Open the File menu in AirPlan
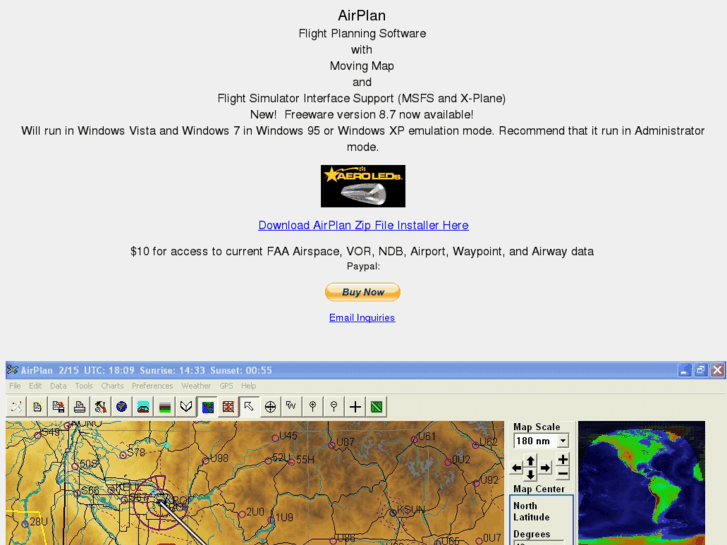 tap(15, 386)
